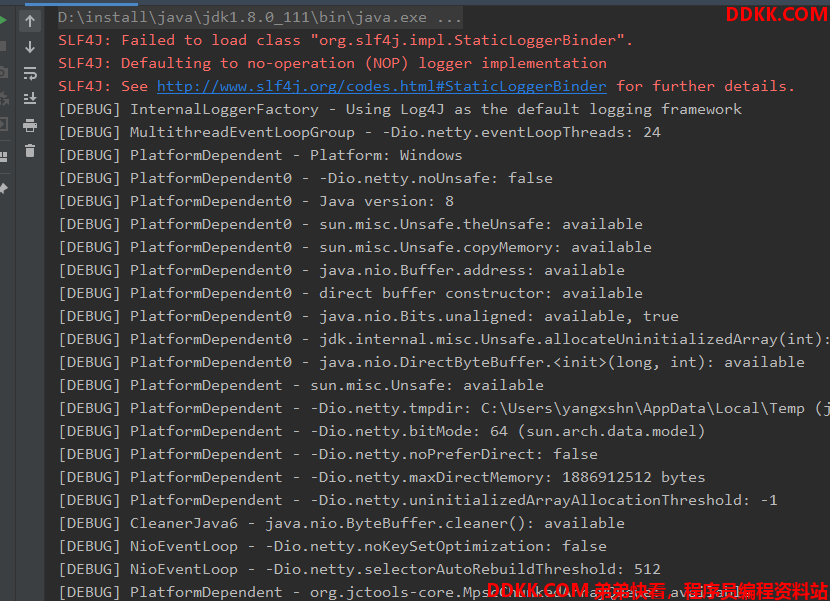Clear console with the trash icon
The width and height of the screenshot is (830, 601).
[x=30, y=151]
